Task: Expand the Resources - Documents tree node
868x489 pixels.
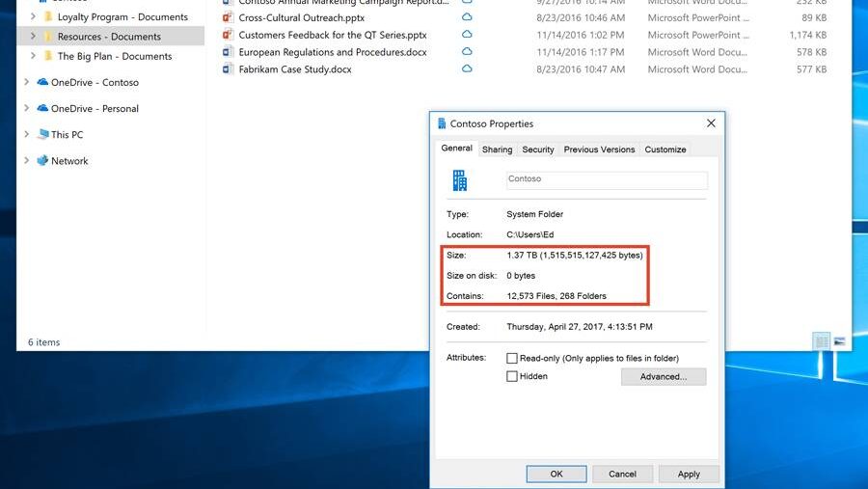Action: [33, 37]
